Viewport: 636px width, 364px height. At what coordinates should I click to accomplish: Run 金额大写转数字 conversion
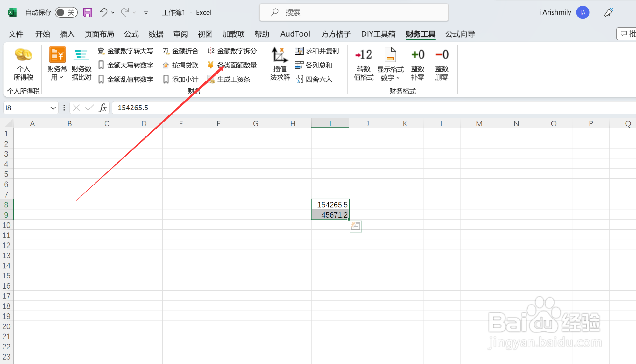coord(126,65)
